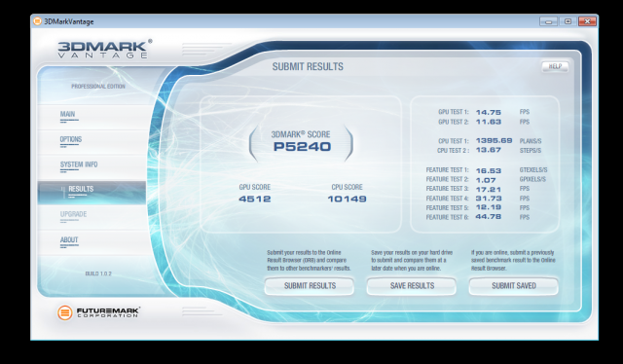Click the STEPS/S unit label
Image resolution: width=623 pixels, height=364 pixels.
click(531, 151)
